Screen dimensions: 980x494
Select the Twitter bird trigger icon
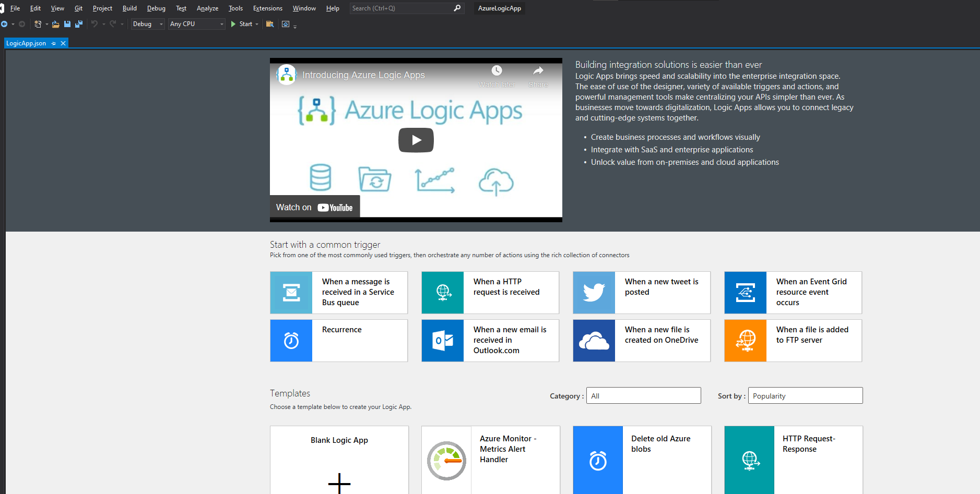tap(594, 293)
